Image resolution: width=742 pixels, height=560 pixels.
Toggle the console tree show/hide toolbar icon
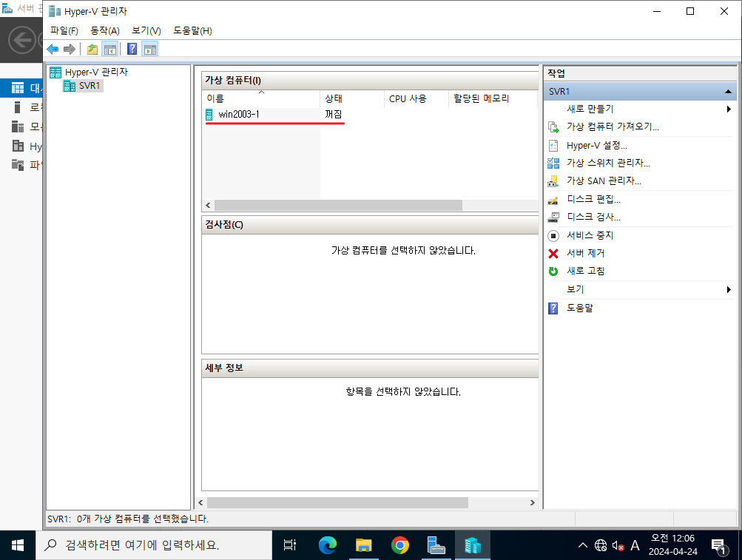pyautogui.click(x=109, y=49)
